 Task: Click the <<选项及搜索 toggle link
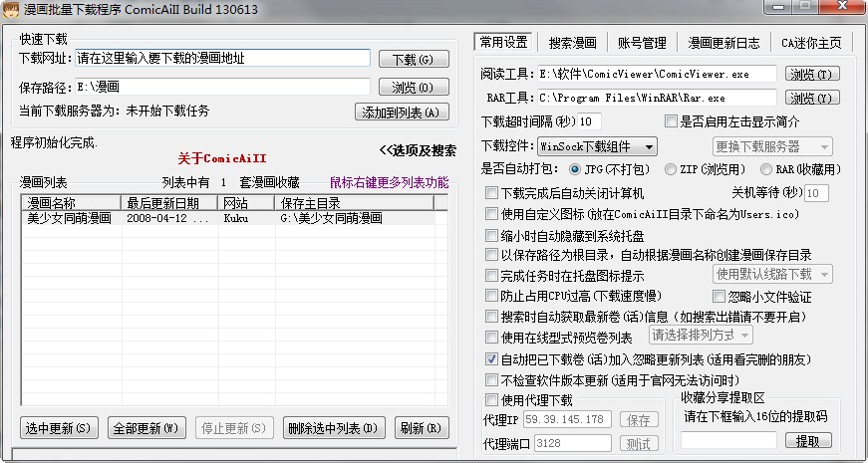[x=417, y=150]
